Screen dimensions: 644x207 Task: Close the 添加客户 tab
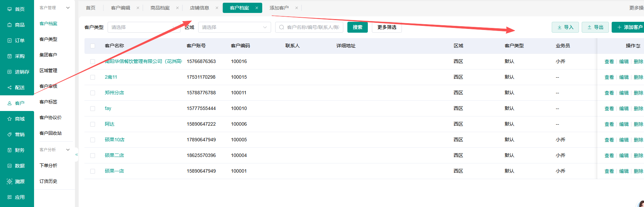click(x=297, y=8)
